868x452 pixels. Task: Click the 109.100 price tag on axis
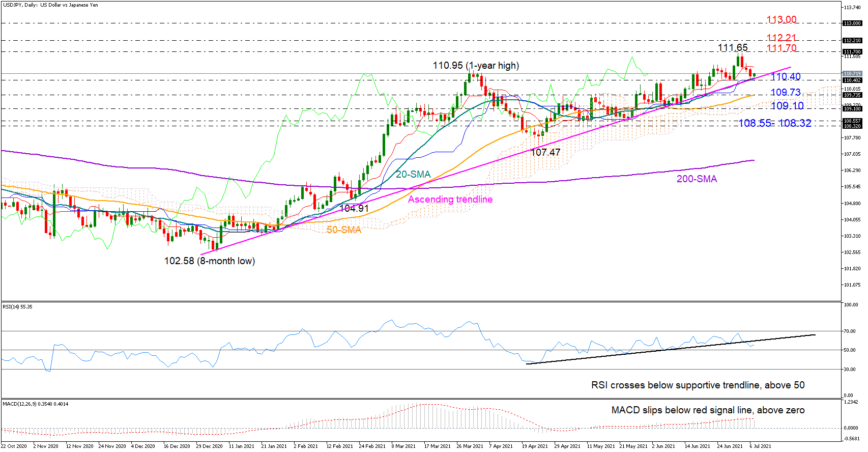pyautogui.click(x=852, y=109)
